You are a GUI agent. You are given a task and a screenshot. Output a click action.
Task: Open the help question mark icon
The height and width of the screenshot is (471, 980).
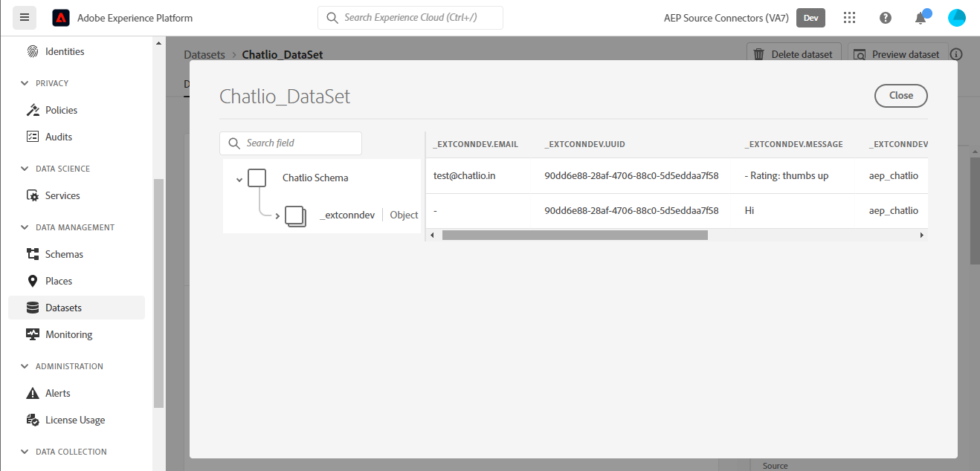pyautogui.click(x=886, y=18)
